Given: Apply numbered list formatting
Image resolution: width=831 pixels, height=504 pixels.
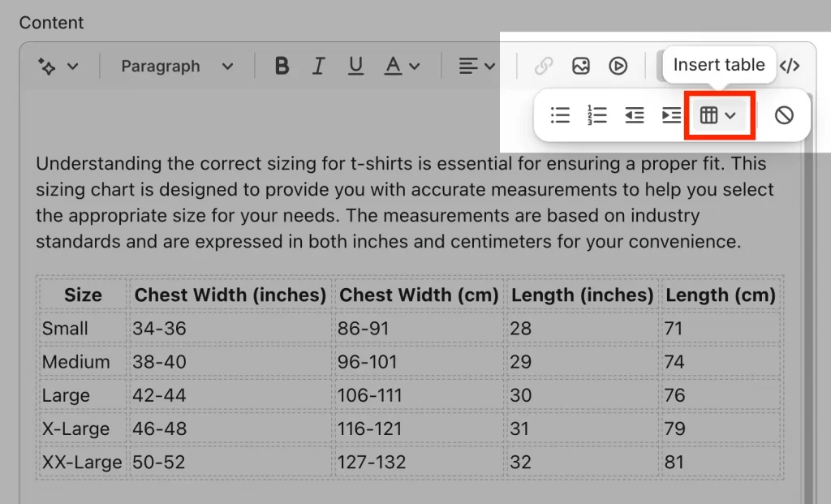Looking at the screenshot, I should pos(597,115).
